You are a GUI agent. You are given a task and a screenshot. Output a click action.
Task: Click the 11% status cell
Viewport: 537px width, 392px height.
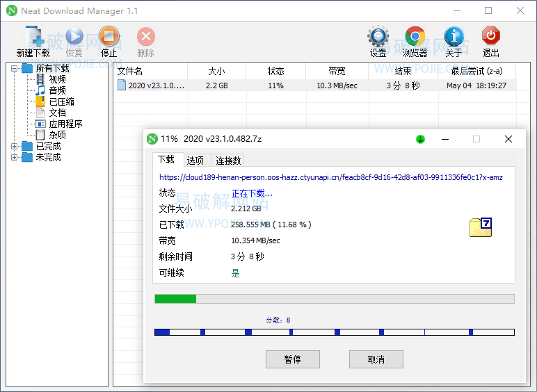pos(275,85)
